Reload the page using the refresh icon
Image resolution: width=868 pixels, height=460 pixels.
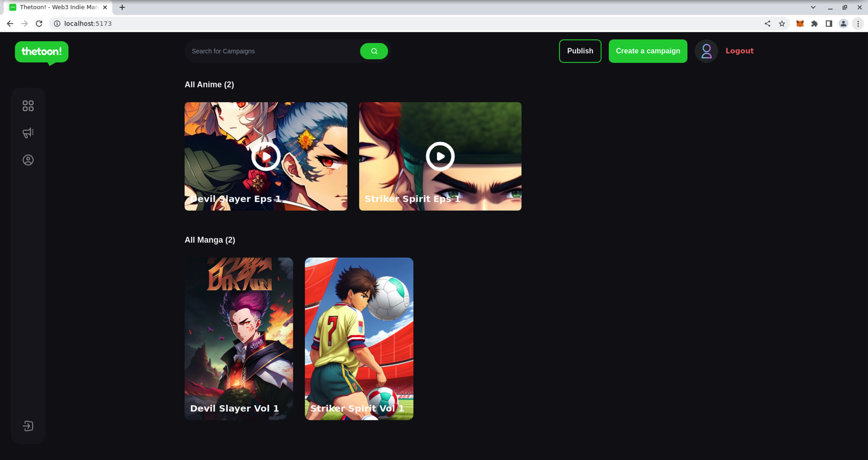pyautogui.click(x=39, y=23)
